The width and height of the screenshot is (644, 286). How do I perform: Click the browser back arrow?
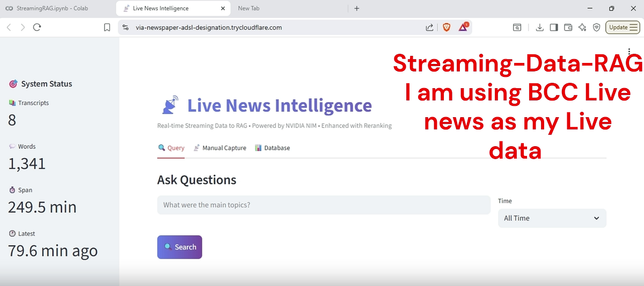click(9, 27)
